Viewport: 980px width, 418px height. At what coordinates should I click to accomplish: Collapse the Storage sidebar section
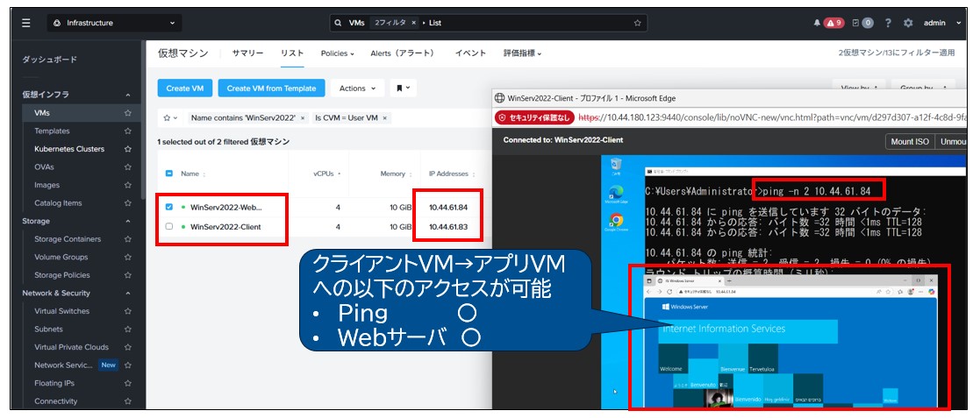127,221
